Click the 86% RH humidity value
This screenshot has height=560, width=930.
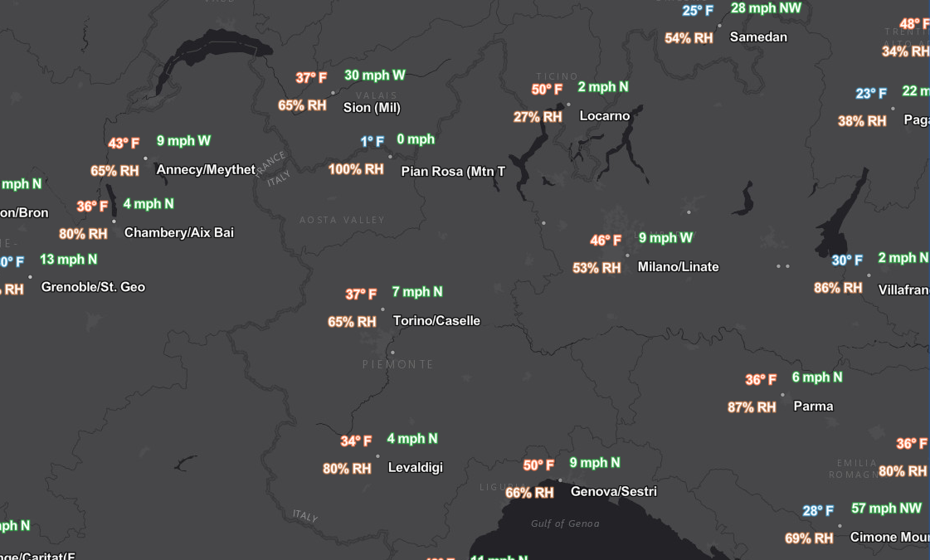coord(838,289)
